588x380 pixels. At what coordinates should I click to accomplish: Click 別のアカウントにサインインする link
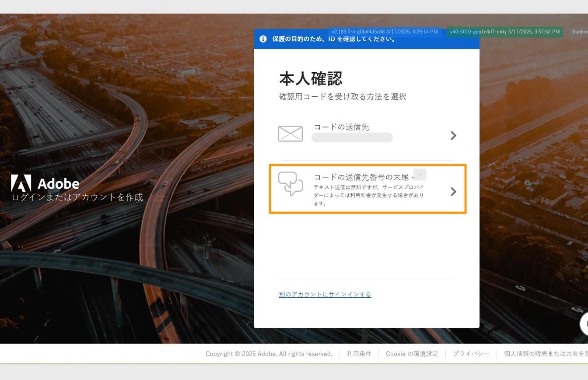click(325, 294)
